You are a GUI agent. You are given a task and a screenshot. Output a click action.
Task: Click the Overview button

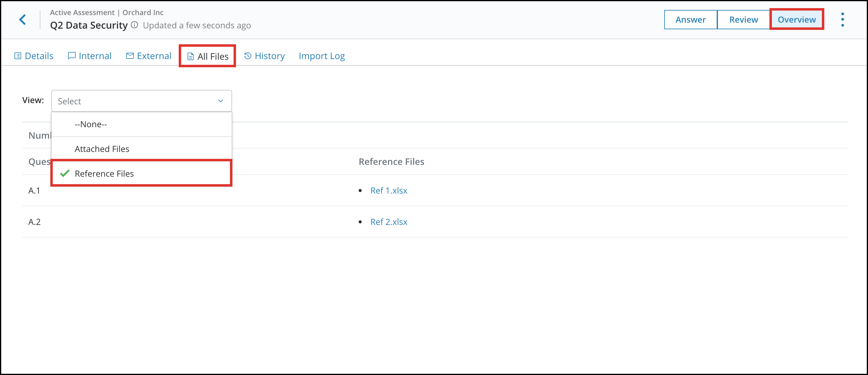coord(797,19)
